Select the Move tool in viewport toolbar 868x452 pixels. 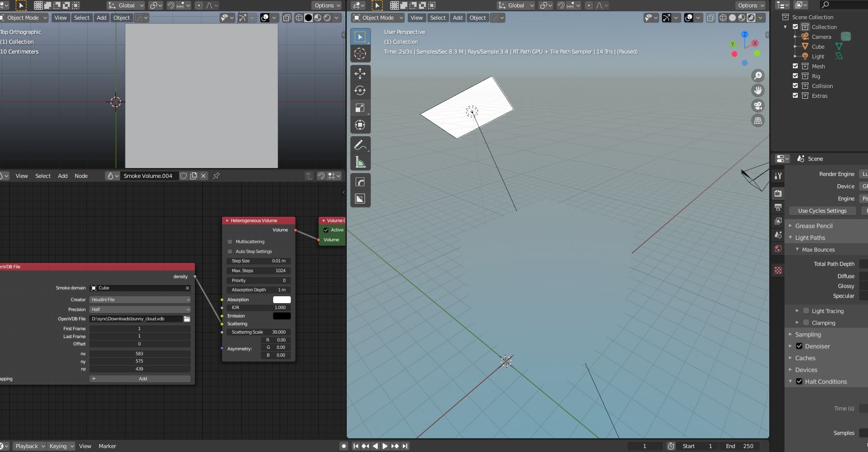tap(360, 74)
